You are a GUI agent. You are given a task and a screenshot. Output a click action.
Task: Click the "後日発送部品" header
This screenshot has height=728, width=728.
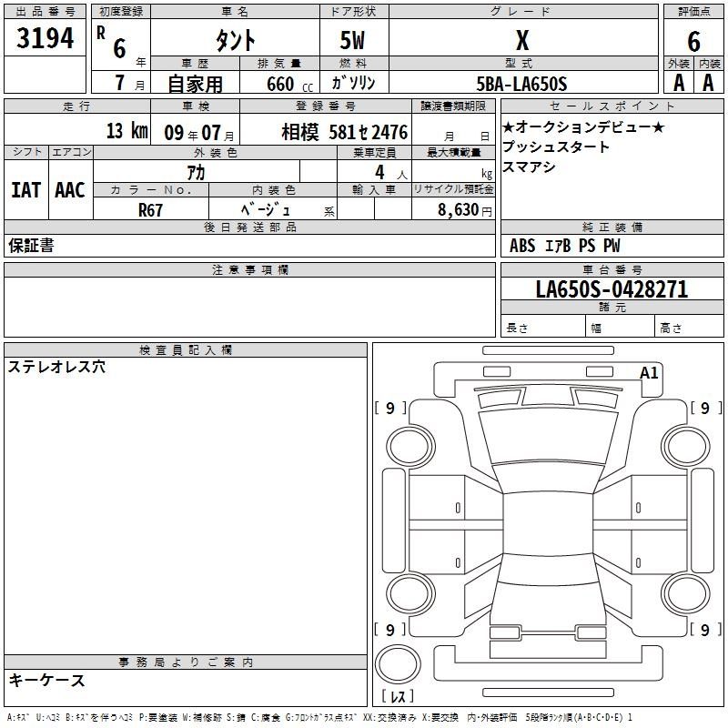249,227
